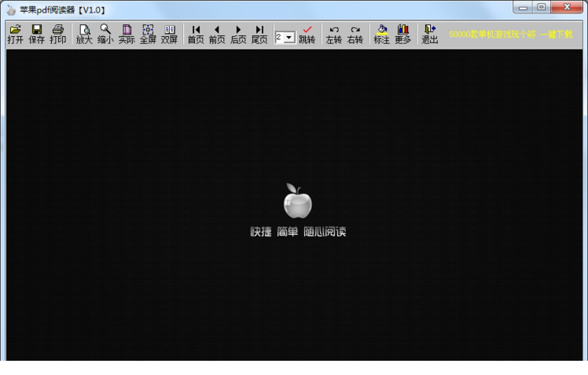Enable dual-page view with 双屏

coord(170,34)
